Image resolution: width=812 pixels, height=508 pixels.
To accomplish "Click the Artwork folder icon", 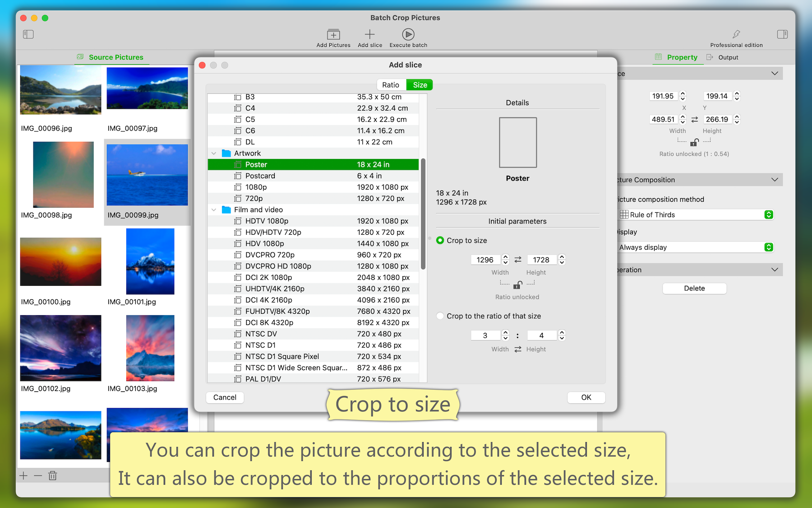I will point(226,153).
